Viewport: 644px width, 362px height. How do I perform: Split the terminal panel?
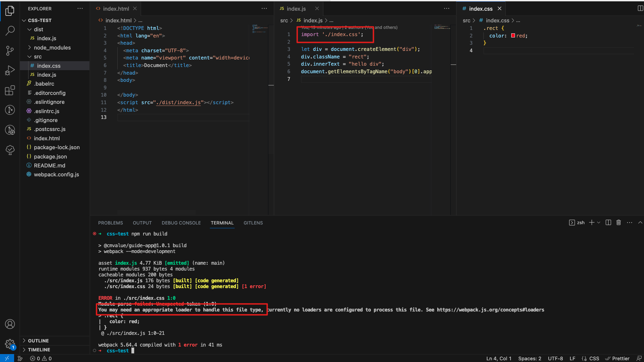[608, 222]
